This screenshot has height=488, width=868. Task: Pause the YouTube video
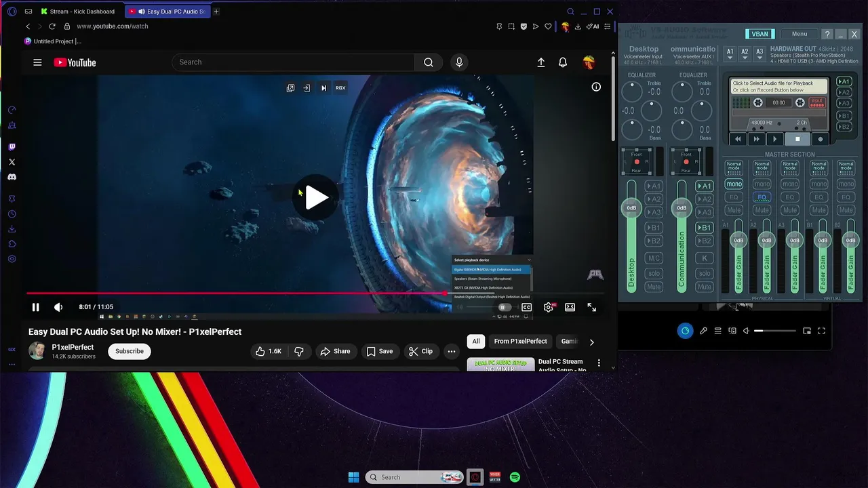click(35, 307)
